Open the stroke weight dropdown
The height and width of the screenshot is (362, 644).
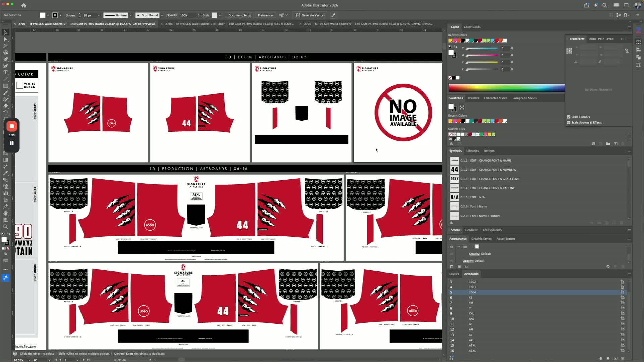point(99,15)
